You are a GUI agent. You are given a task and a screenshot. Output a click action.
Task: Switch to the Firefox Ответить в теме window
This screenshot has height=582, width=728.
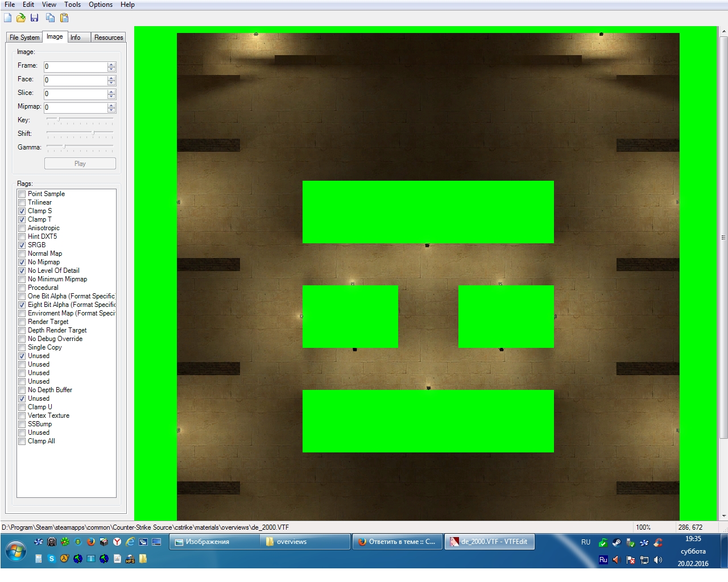(398, 542)
